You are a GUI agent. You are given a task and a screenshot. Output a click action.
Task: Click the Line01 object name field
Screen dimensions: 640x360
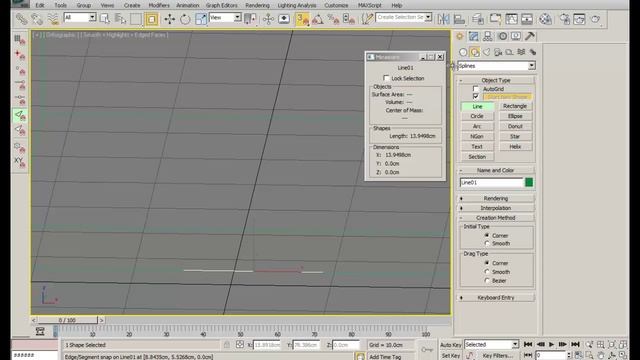tap(491, 182)
